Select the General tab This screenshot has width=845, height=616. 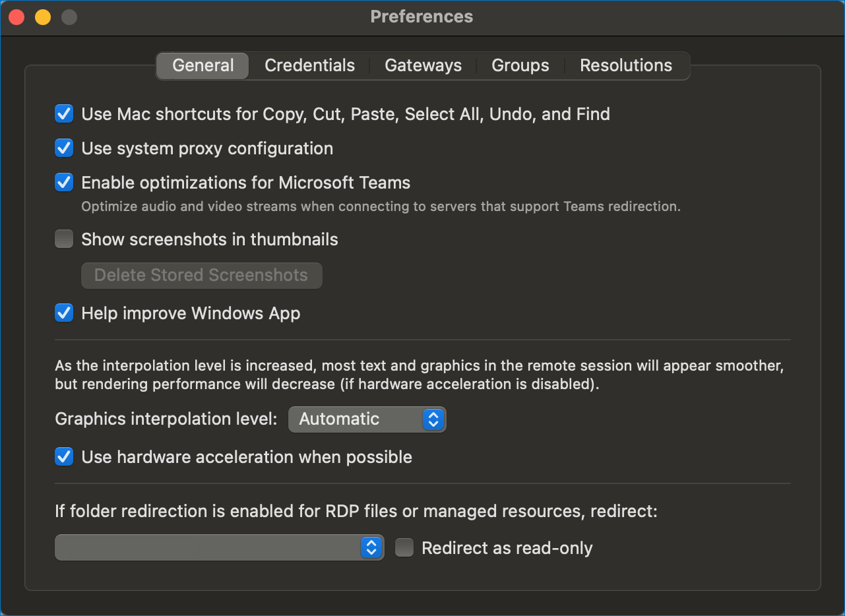coord(203,65)
